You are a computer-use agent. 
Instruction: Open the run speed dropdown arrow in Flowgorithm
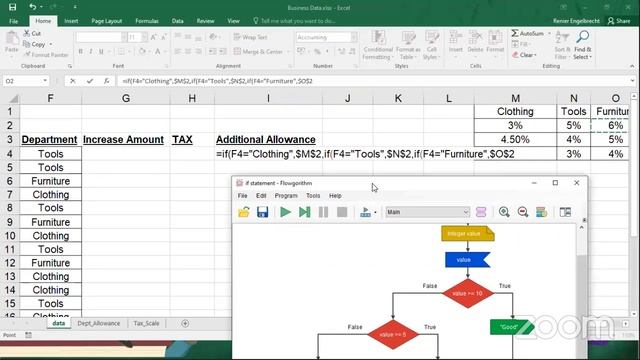(375, 212)
